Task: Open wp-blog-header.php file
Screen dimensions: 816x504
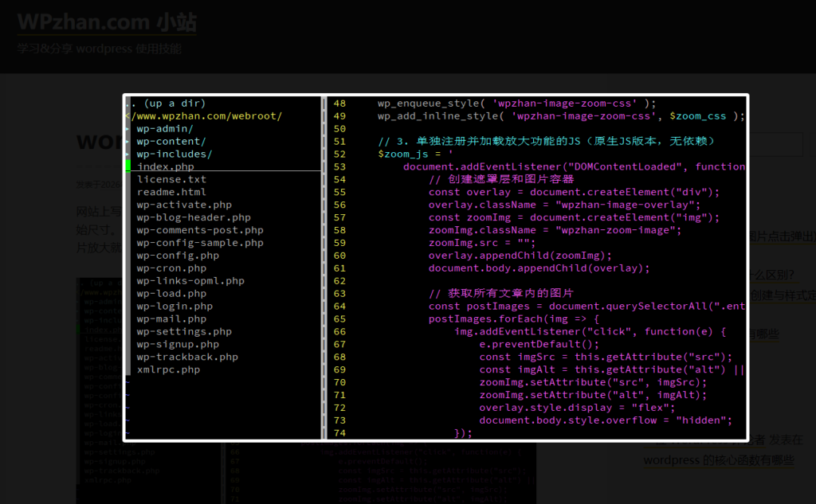Action: tap(194, 217)
